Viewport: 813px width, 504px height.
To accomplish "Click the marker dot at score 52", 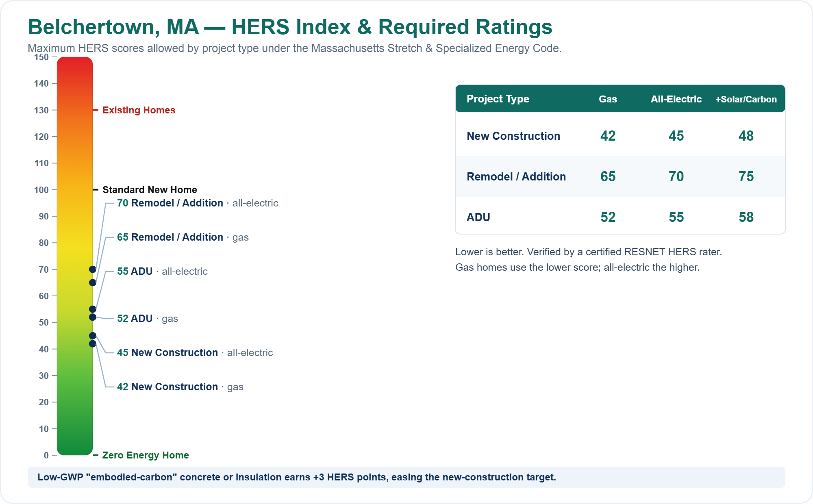I will click(93, 317).
